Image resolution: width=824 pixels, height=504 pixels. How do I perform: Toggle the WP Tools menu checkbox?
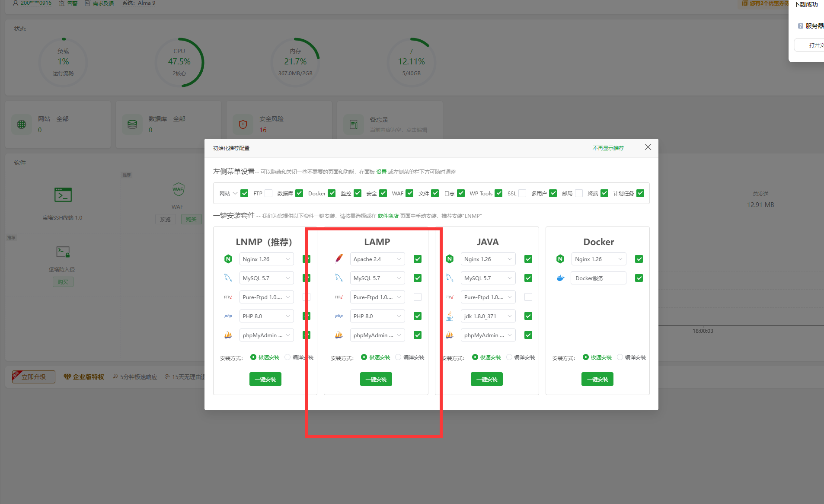(498, 193)
